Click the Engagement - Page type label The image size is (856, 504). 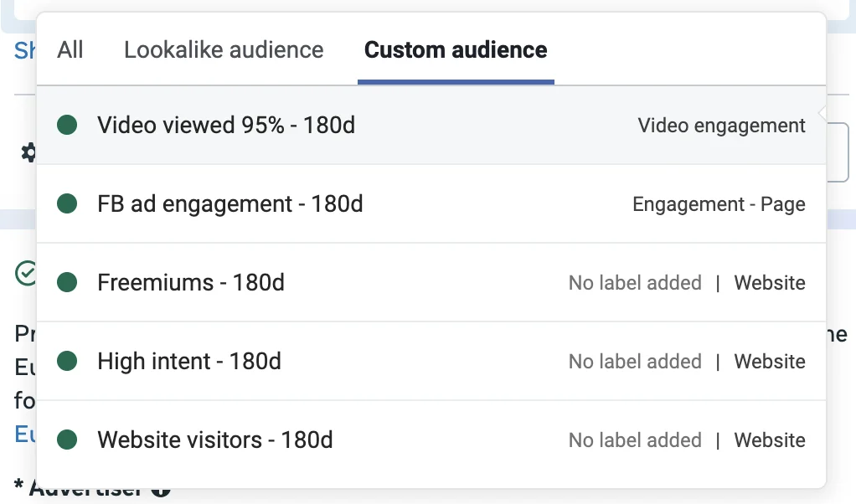click(x=719, y=204)
